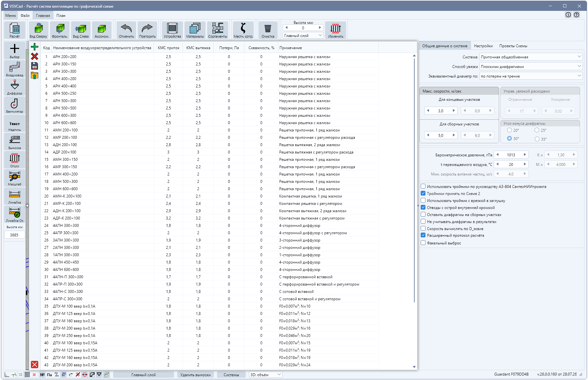Open the Система dropdown
The width and height of the screenshot is (588, 380).
tap(531, 57)
